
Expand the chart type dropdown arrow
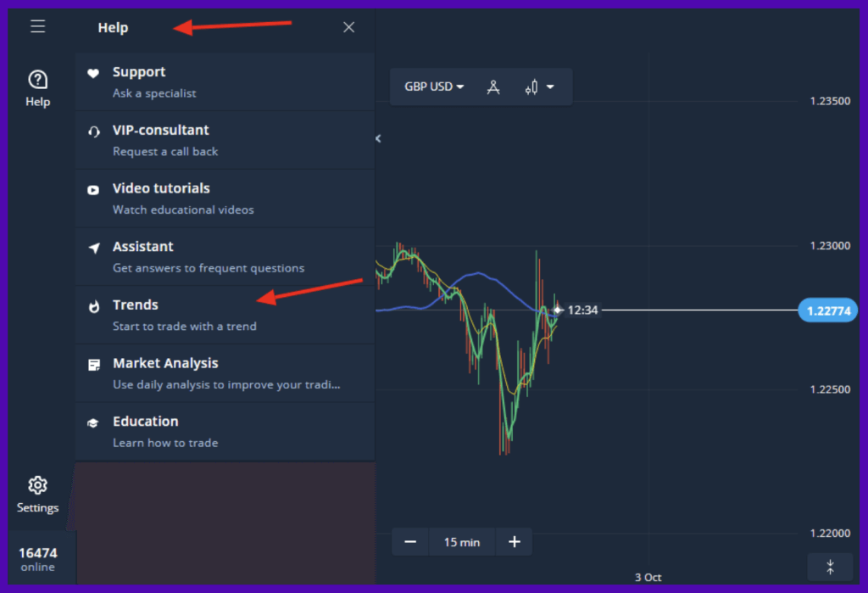(x=550, y=87)
